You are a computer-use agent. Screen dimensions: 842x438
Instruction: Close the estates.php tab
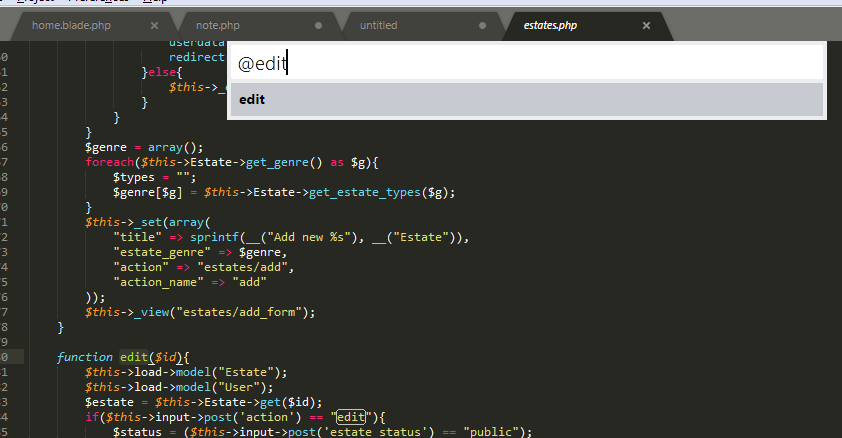coord(647,25)
